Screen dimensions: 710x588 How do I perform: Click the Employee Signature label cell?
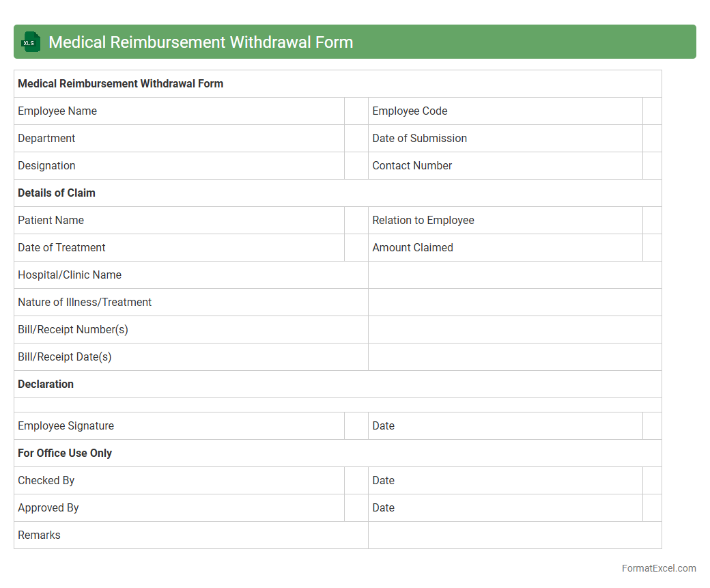click(x=179, y=426)
